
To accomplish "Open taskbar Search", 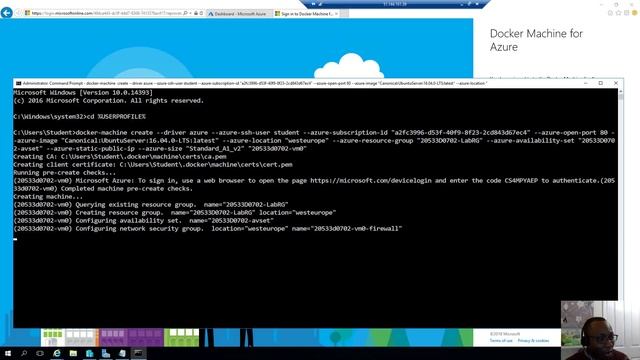I will (x=24, y=353).
